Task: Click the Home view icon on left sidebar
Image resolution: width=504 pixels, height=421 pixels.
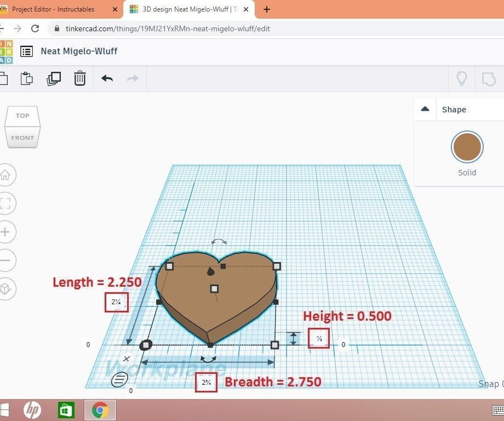Action: coord(6,175)
